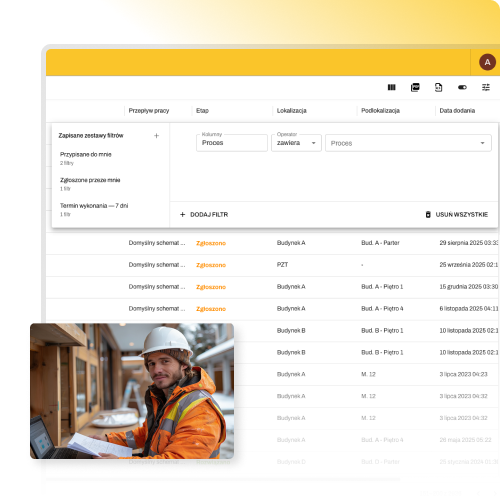Select saved filter Przypisane do mnie

click(86, 158)
